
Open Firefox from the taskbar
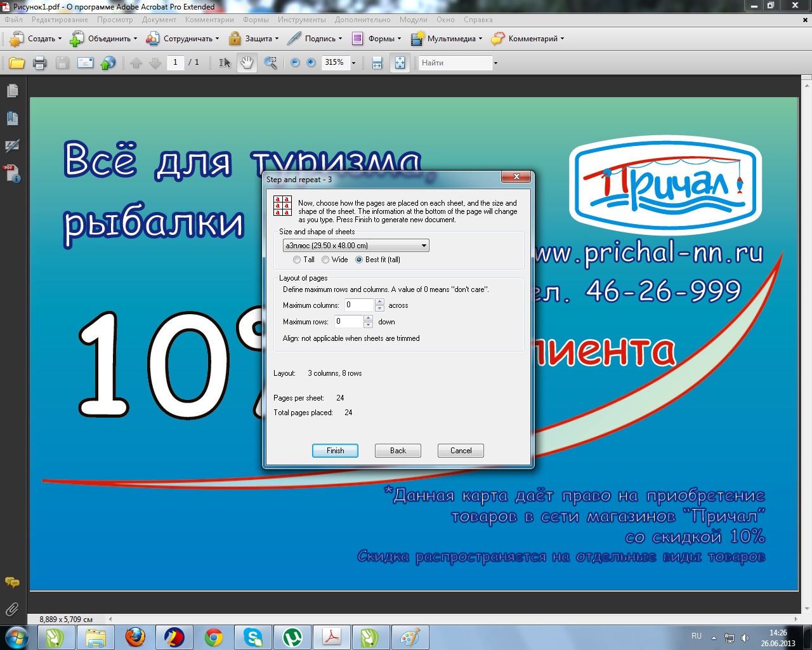pos(134,637)
